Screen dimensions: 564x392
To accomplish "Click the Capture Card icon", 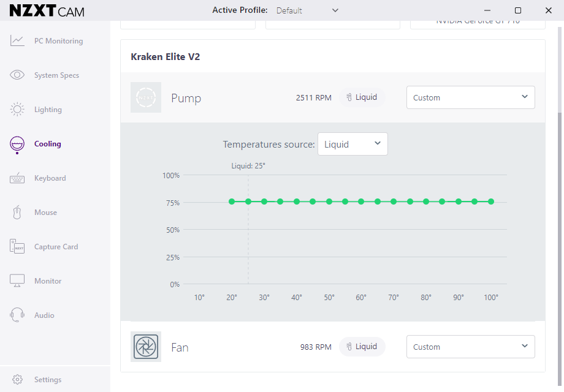I will pos(17,246).
